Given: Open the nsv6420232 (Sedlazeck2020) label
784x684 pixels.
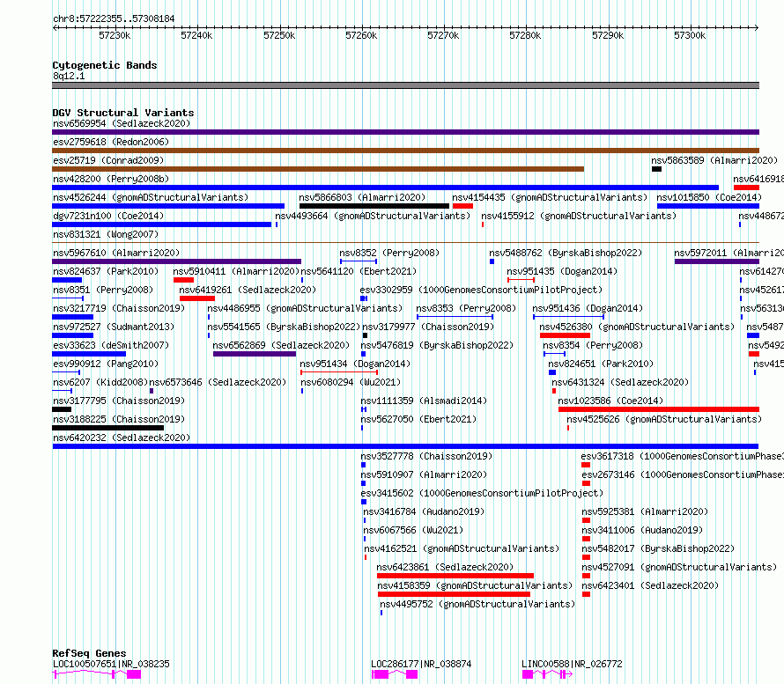Looking at the screenshot, I should pos(122,438).
